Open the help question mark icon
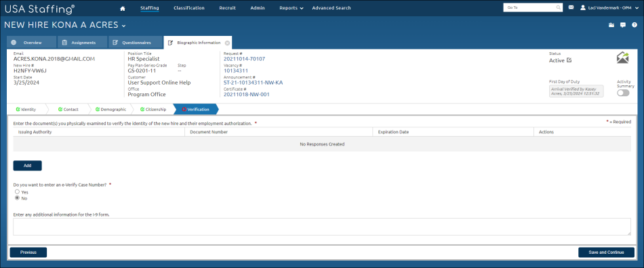This screenshot has height=268, width=644. (634, 25)
